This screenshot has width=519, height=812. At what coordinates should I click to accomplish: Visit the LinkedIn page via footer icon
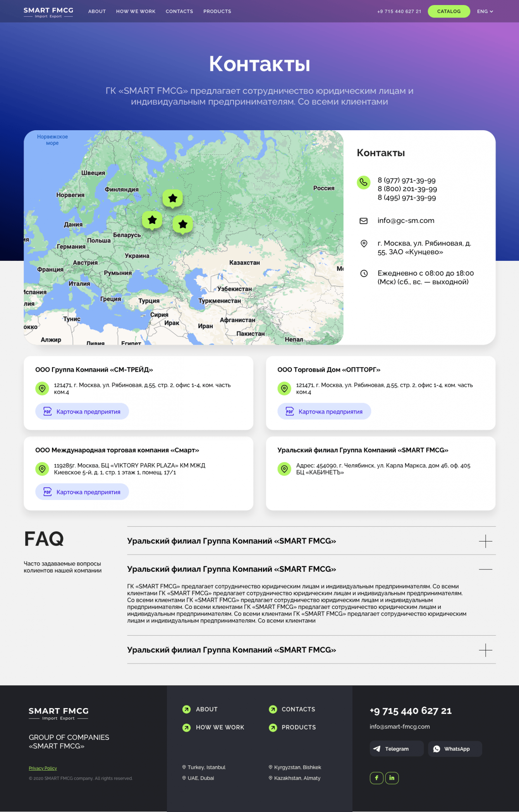(392, 778)
